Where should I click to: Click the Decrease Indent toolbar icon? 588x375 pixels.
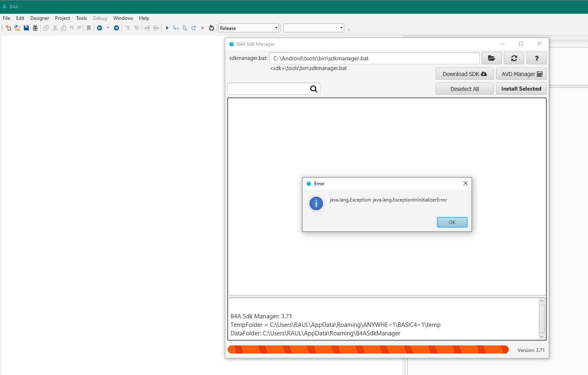pos(147,28)
